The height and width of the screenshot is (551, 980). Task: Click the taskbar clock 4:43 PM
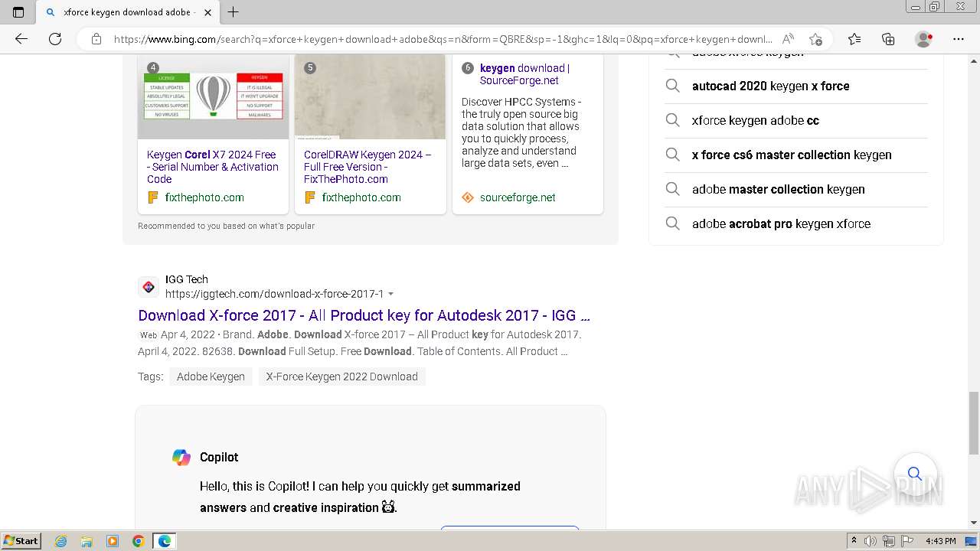coord(940,541)
